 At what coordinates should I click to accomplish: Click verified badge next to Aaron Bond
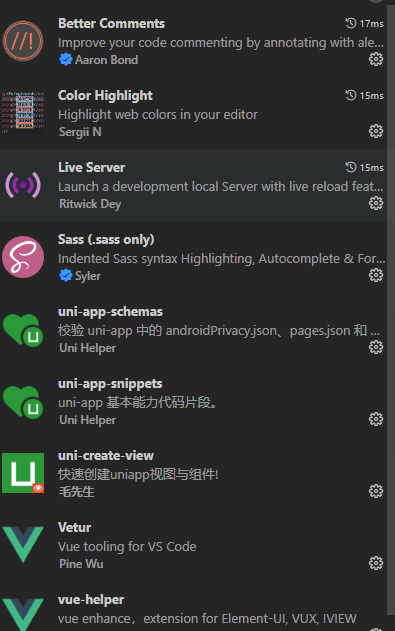pyautogui.click(x=65, y=60)
